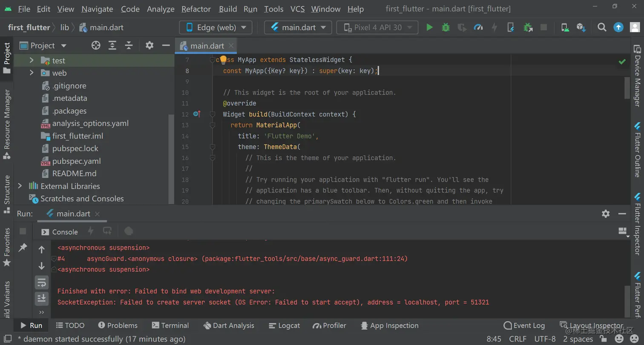This screenshot has height=345, width=644.
Task: Hide the Project panel with the minus icon
Action: (x=166, y=46)
